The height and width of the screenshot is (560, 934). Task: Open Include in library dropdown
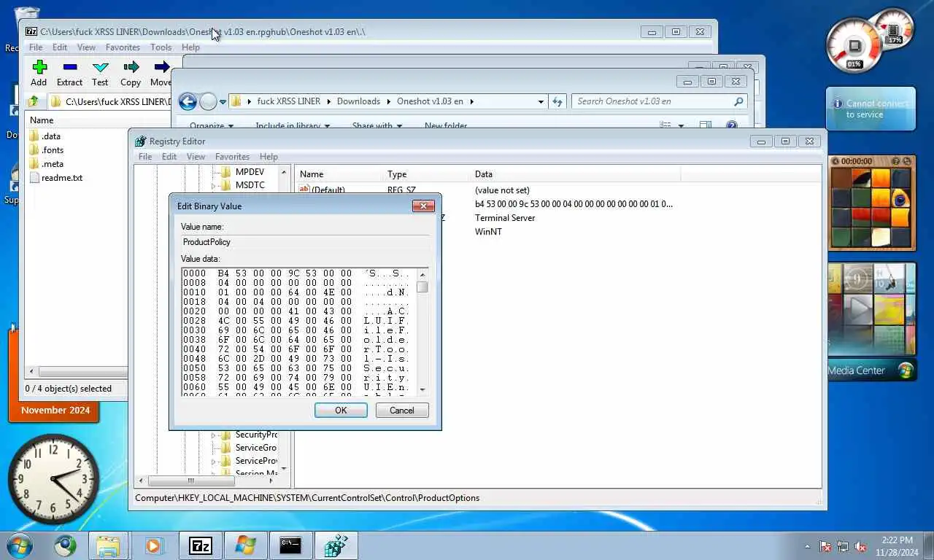[292, 126]
